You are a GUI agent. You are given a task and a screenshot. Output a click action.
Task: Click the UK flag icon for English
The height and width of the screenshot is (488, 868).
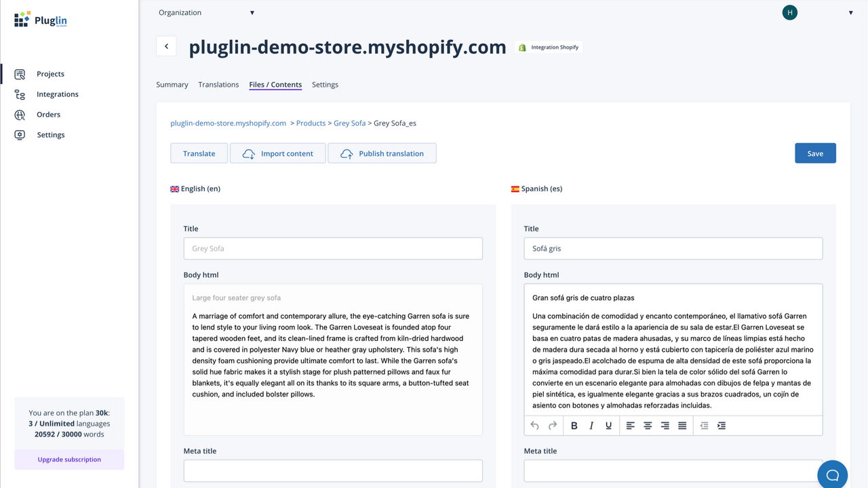pyautogui.click(x=174, y=189)
